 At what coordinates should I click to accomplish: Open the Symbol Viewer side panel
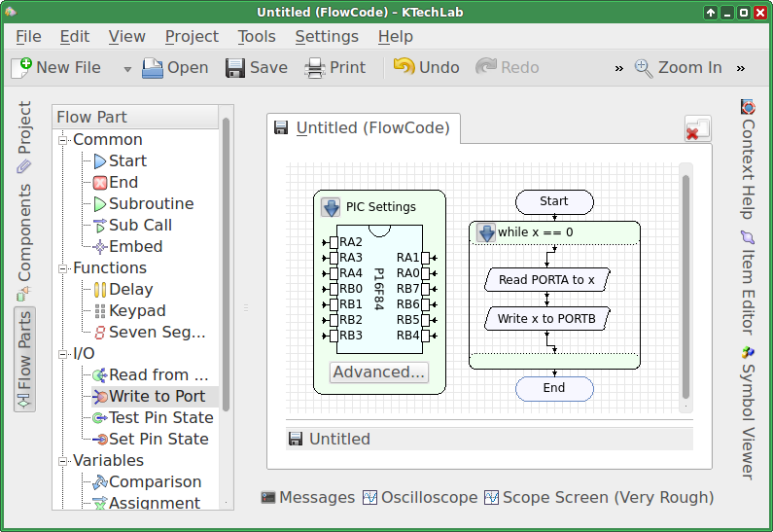748,412
